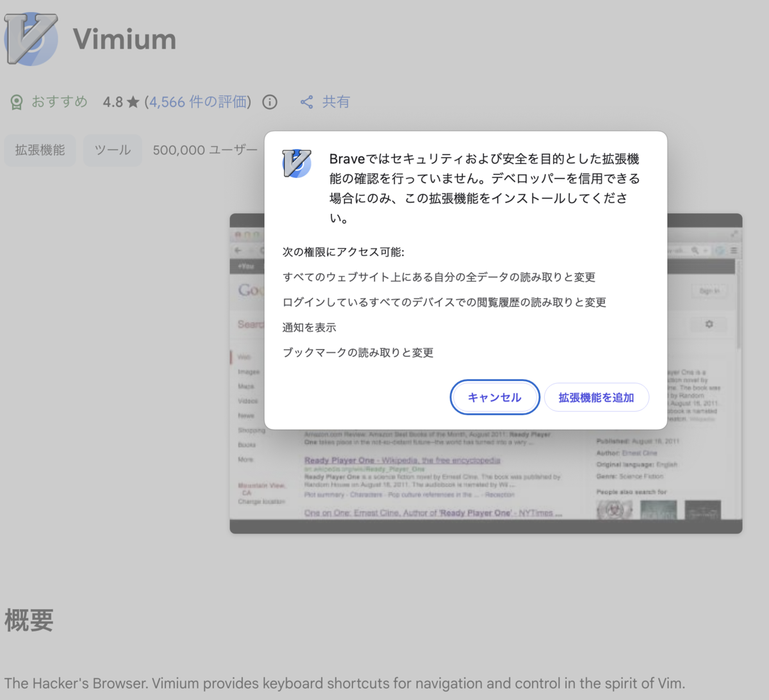Image resolution: width=769 pixels, height=700 pixels.
Task: Confirm with 拡張機能を追加 button
Action: [596, 397]
